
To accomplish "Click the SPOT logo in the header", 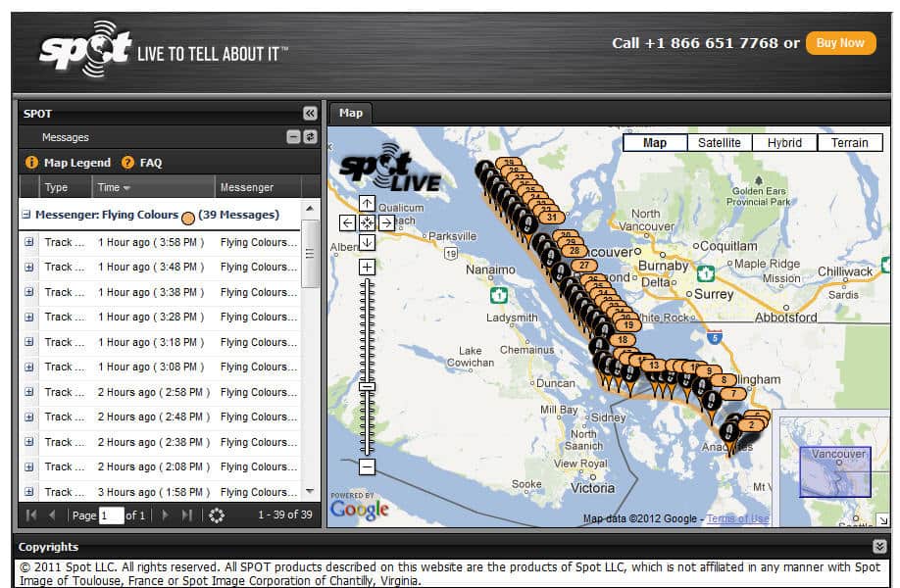I will 86,48.
